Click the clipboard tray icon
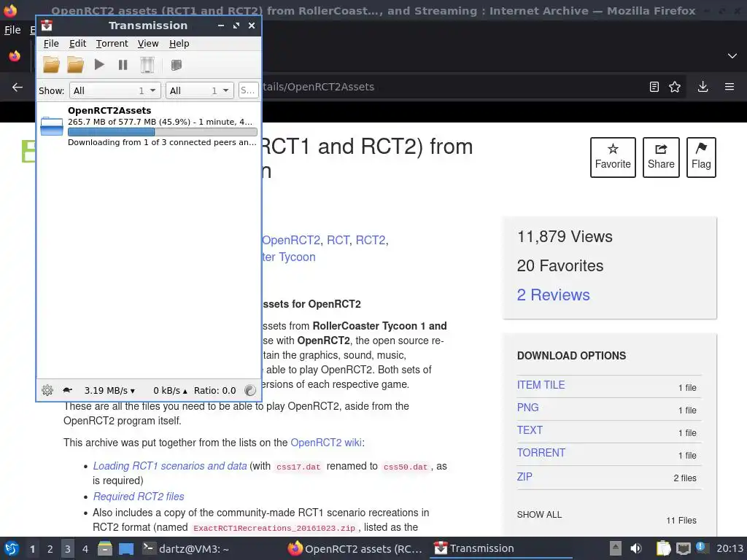The height and width of the screenshot is (560, 747). tap(663, 548)
